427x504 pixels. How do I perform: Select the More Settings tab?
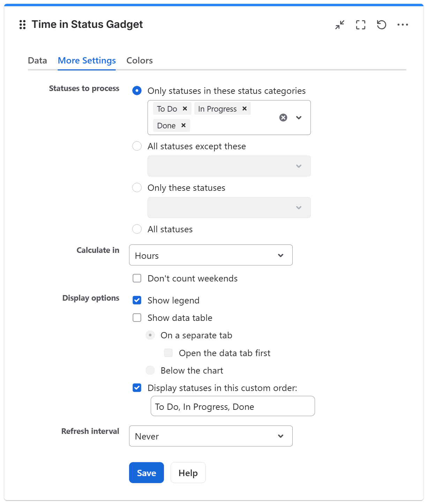point(87,60)
